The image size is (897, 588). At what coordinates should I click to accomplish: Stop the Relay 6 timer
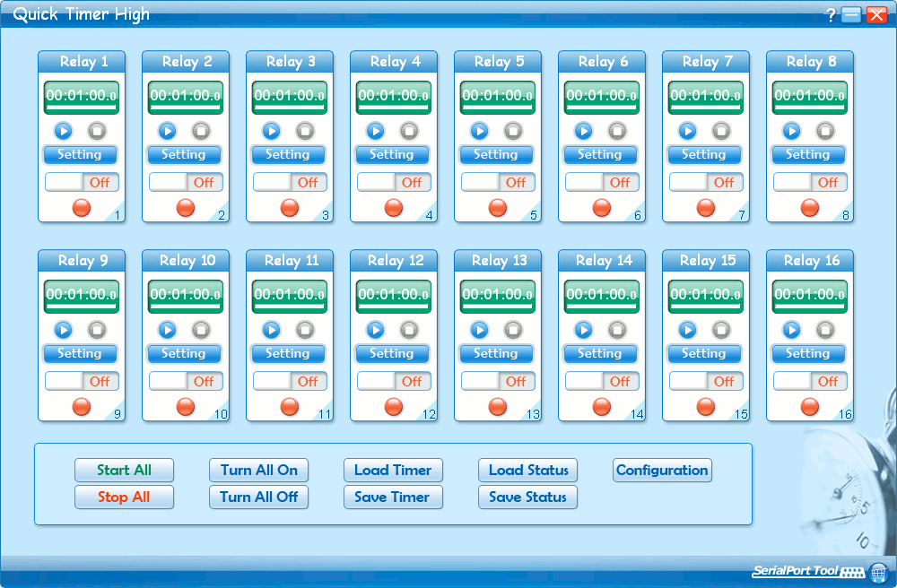[617, 132]
